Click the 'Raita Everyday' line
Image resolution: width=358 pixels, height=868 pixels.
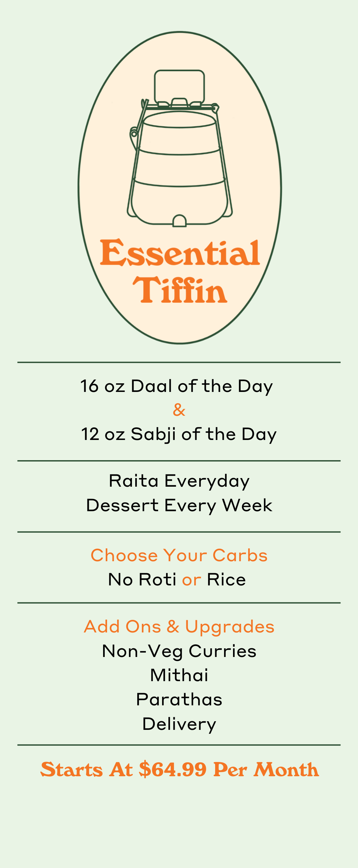[x=179, y=481]
